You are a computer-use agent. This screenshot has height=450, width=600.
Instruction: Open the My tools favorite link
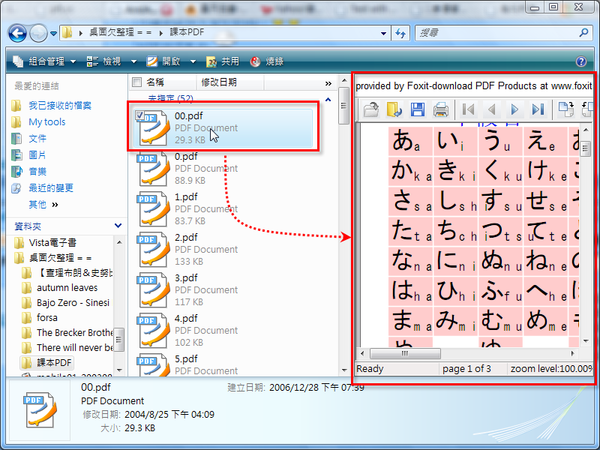[47, 122]
